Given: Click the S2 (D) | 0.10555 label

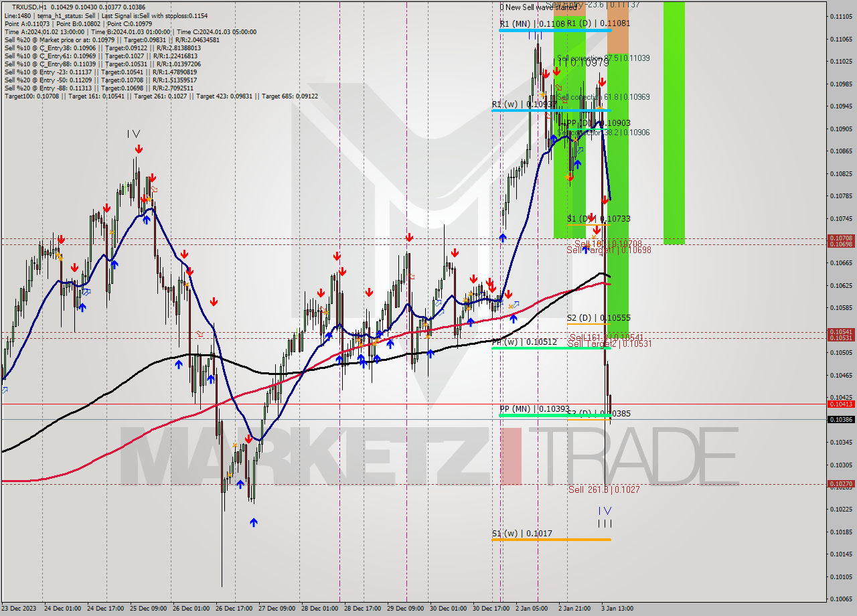Looking at the screenshot, I should click(x=599, y=318).
